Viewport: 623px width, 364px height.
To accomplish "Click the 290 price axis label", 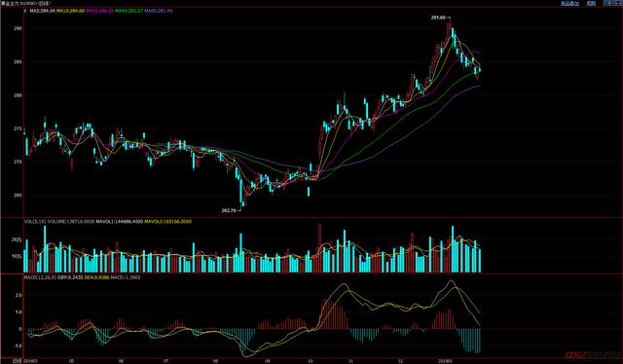I will pos(18,28).
